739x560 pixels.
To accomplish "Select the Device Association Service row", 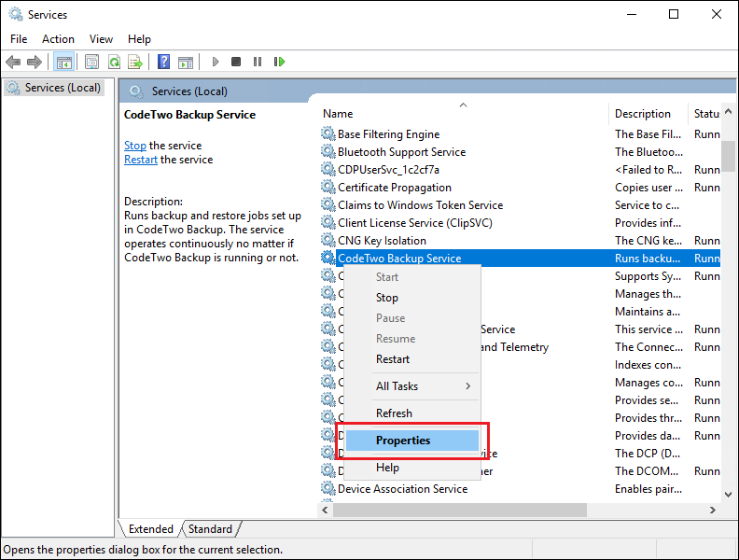I will coord(520,488).
